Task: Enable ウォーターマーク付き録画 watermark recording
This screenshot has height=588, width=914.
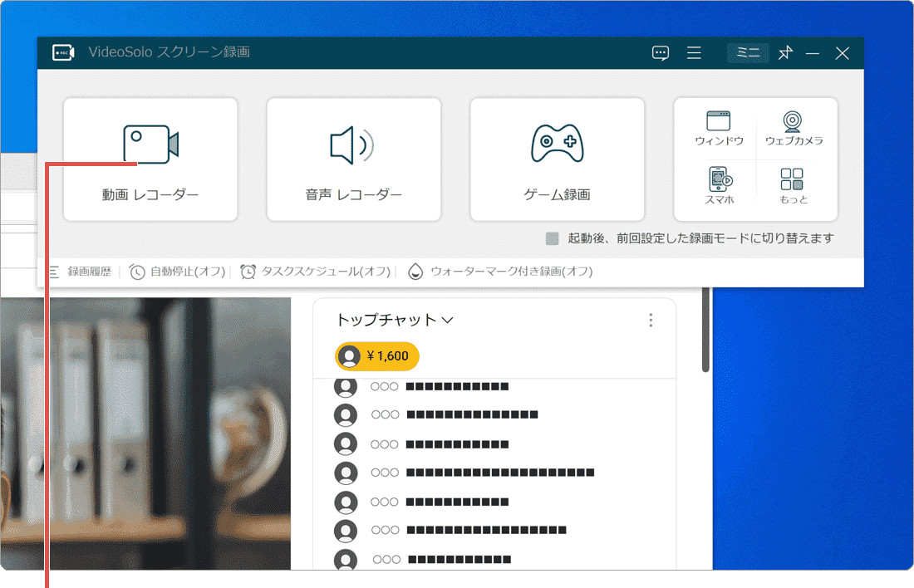Action: 501,271
